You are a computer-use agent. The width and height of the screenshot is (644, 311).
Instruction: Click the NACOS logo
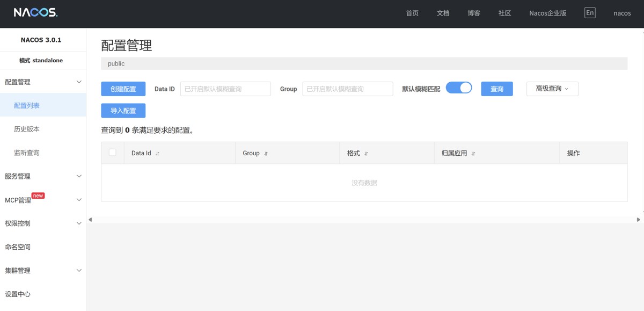(35, 12)
